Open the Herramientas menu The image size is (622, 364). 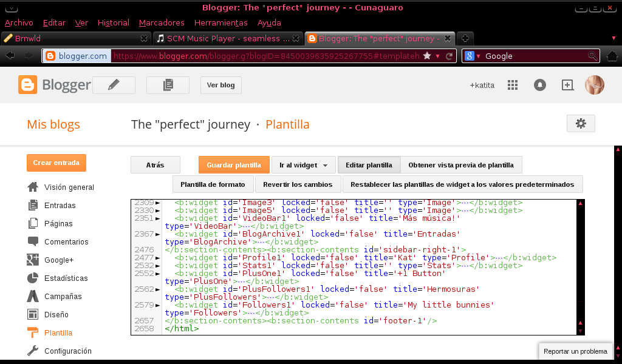click(x=221, y=22)
